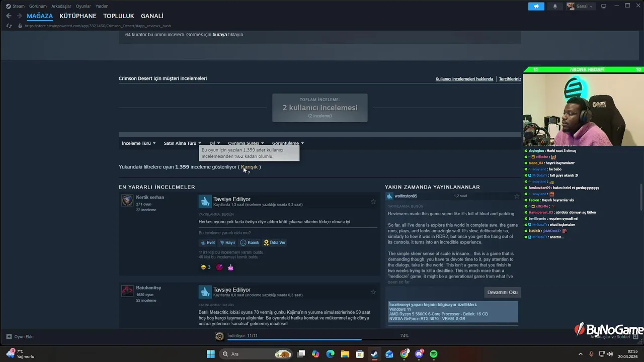644x362 pixels.
Task: Vote Hayır on Kertik serhan's review
Action: tap(227, 242)
